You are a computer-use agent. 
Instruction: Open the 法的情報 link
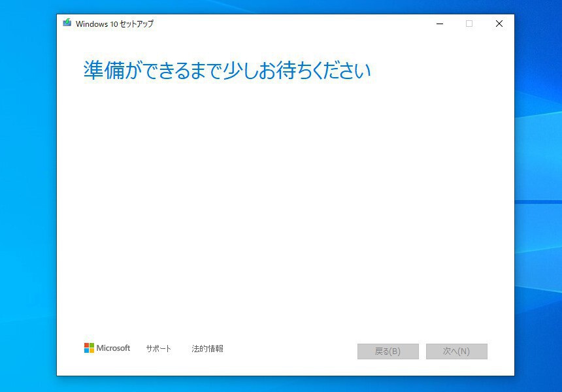(x=207, y=348)
